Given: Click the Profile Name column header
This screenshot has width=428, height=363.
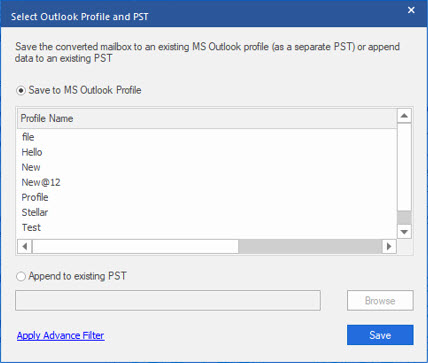Looking at the screenshot, I should [207, 119].
